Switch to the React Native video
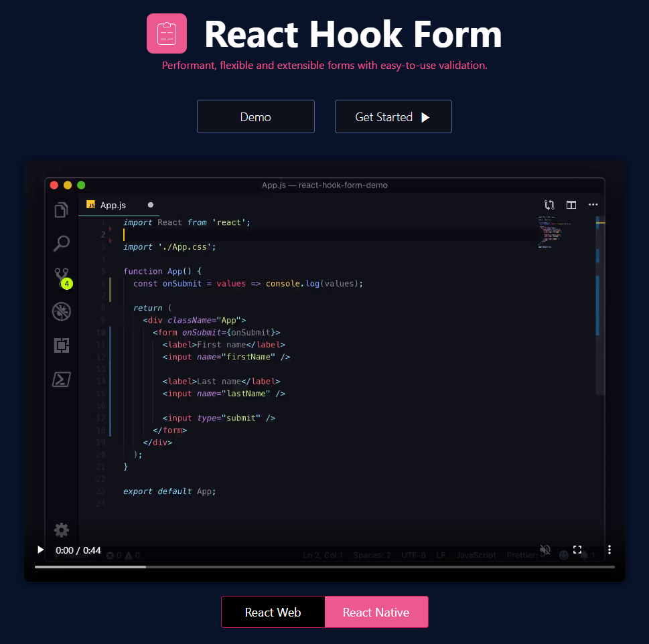This screenshot has height=644, width=649. click(x=376, y=612)
